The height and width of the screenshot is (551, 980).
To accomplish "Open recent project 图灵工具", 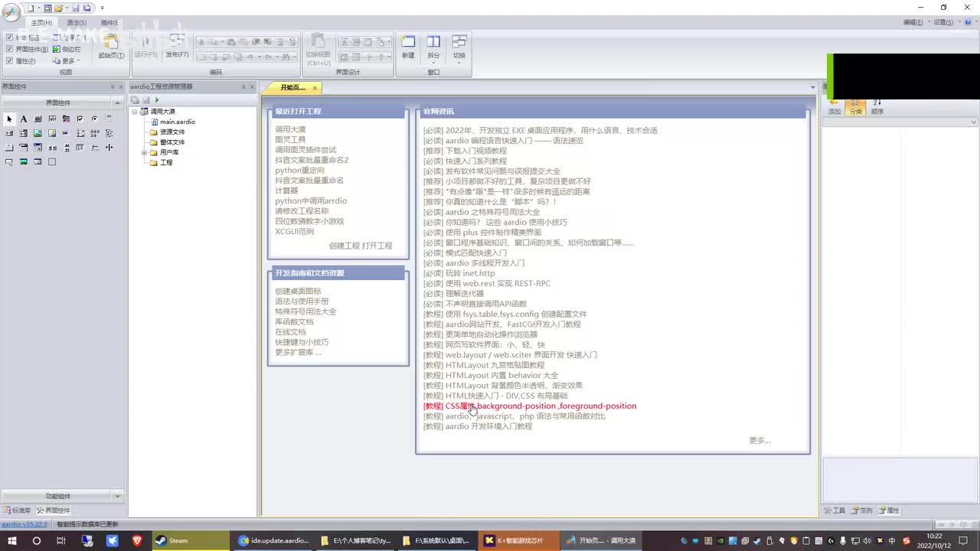I will click(290, 139).
